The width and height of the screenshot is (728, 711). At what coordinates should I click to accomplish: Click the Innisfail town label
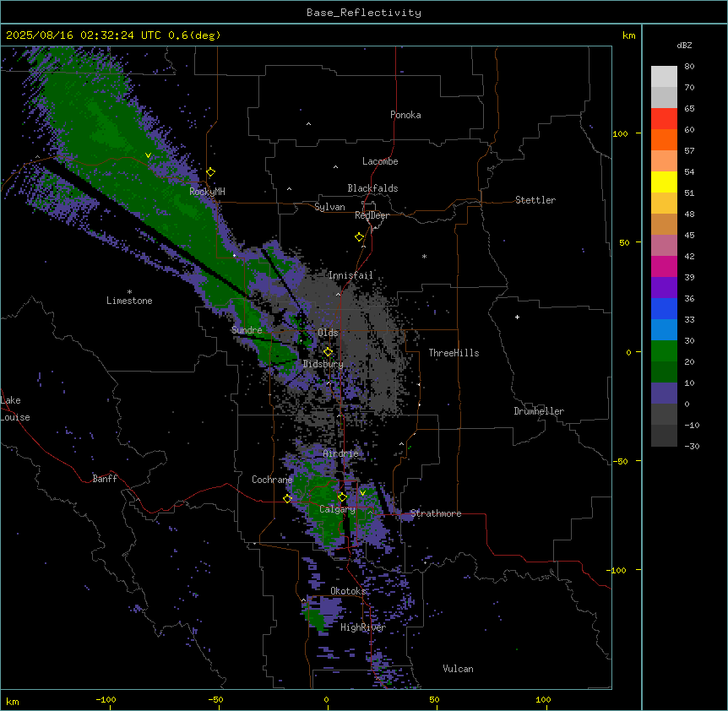pos(350,275)
